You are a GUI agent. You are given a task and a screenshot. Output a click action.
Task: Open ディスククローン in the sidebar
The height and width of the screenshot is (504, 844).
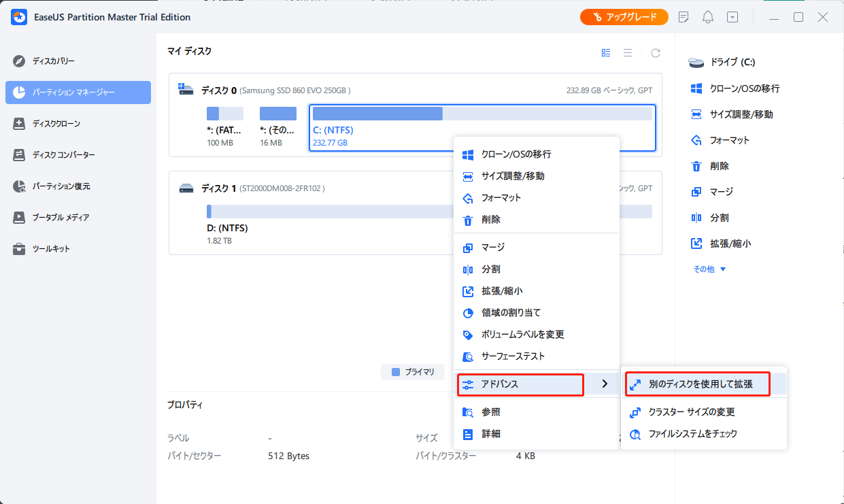pyautogui.click(x=56, y=124)
